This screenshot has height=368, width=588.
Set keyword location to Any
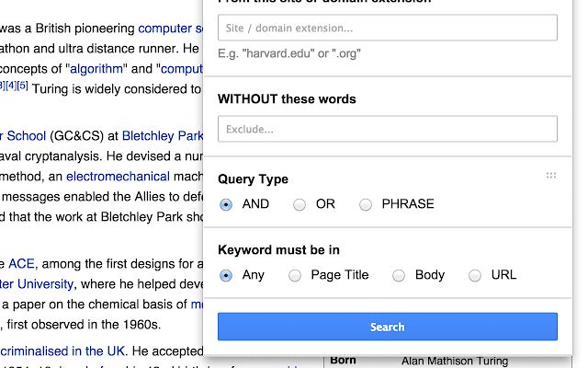pos(226,275)
